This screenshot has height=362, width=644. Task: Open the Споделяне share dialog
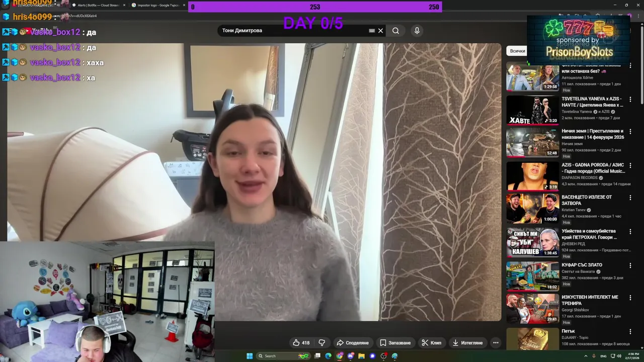click(x=353, y=343)
